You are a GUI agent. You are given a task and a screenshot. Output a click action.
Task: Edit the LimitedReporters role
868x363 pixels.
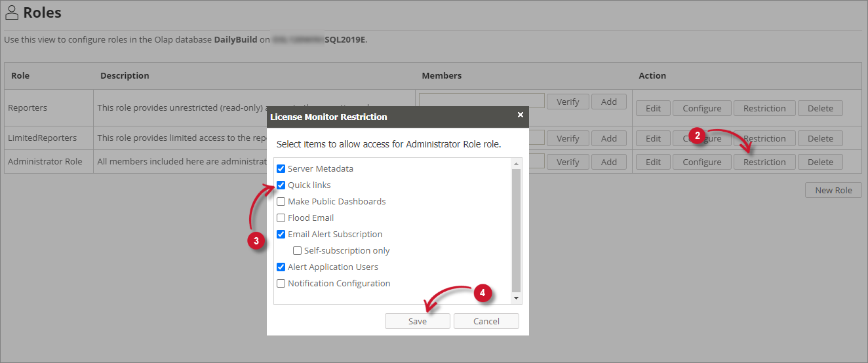[x=653, y=138]
